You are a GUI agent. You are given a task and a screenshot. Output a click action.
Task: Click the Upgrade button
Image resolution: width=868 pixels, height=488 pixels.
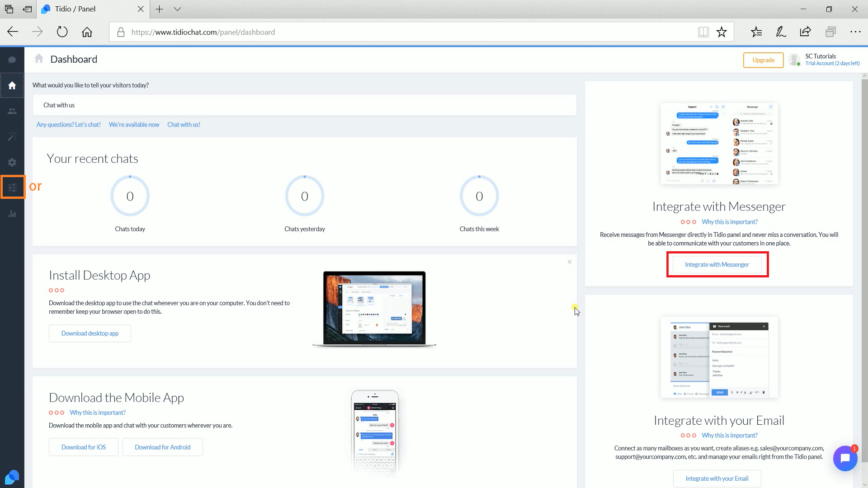[x=763, y=60]
